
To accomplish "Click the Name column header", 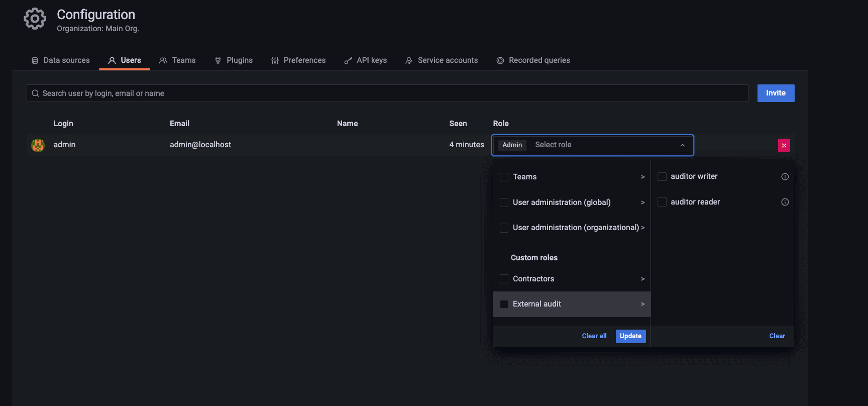I will tap(347, 124).
